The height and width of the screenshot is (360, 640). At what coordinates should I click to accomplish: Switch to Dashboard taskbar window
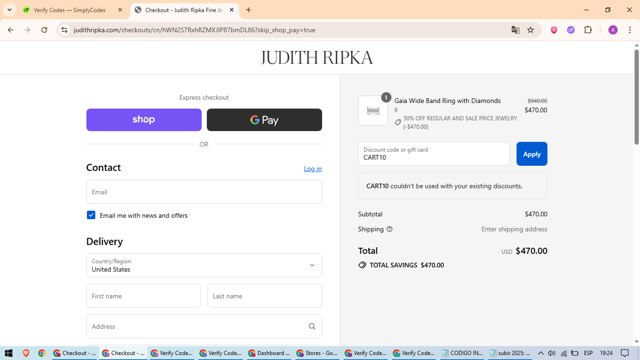click(x=269, y=353)
